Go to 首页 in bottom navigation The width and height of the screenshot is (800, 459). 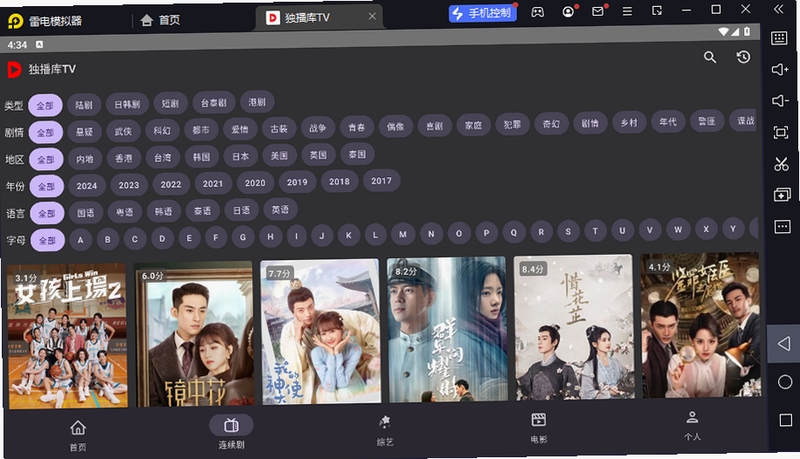pyautogui.click(x=78, y=436)
